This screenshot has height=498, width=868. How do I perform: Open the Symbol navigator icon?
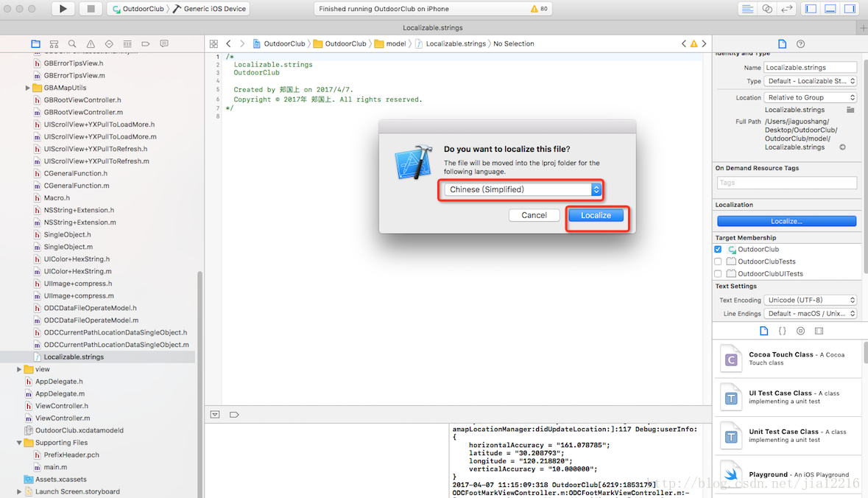(x=54, y=43)
